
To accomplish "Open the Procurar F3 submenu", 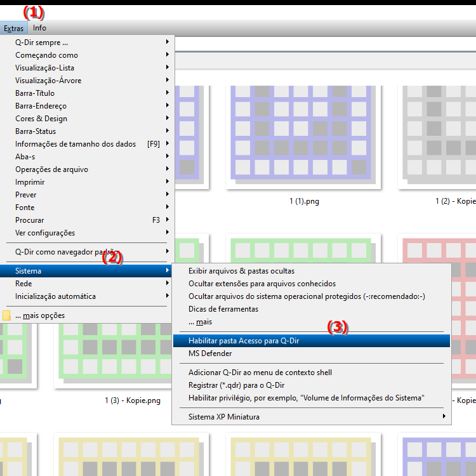I will point(87,220).
